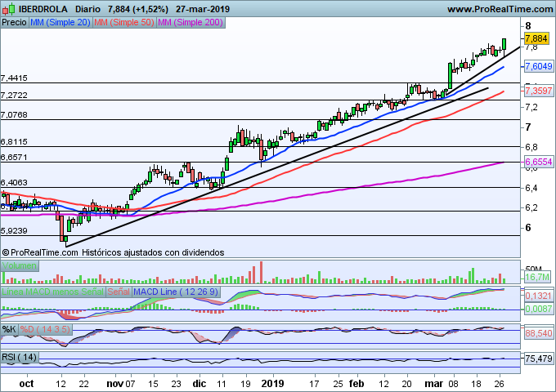Select the MM (Simple 20) indicator label

click(61, 22)
